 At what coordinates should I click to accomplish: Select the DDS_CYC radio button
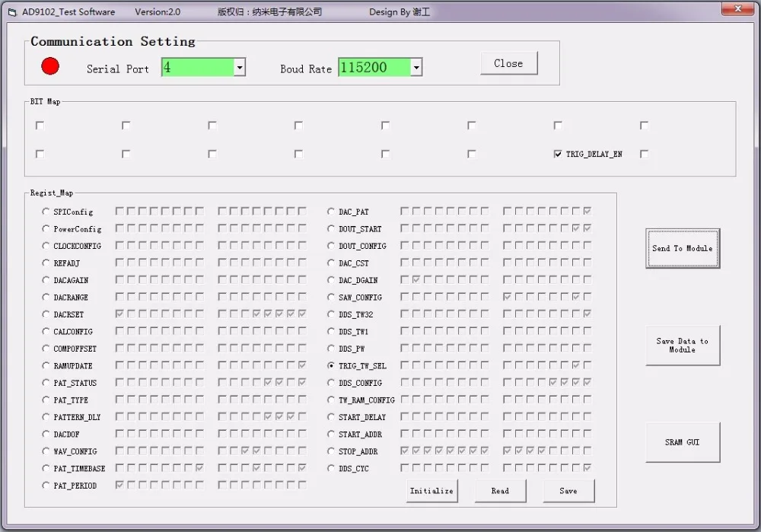(x=331, y=468)
